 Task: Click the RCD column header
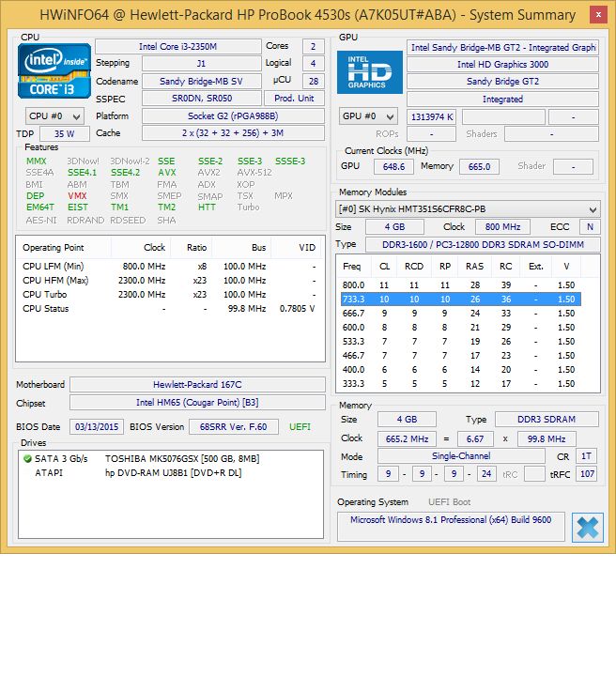point(414,267)
